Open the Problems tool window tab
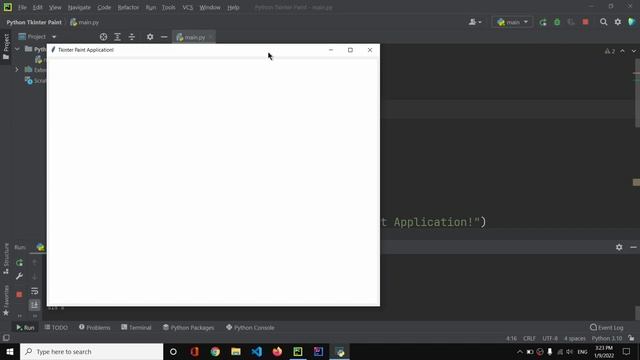640x360 pixels. pyautogui.click(x=95, y=327)
